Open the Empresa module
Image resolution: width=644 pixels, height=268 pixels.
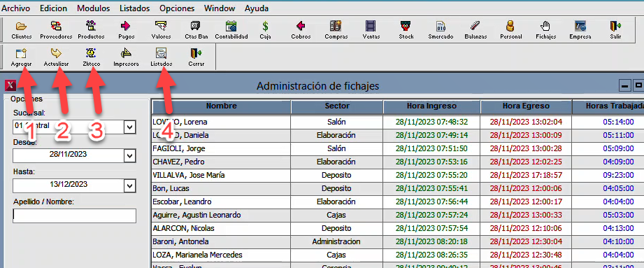click(x=580, y=30)
